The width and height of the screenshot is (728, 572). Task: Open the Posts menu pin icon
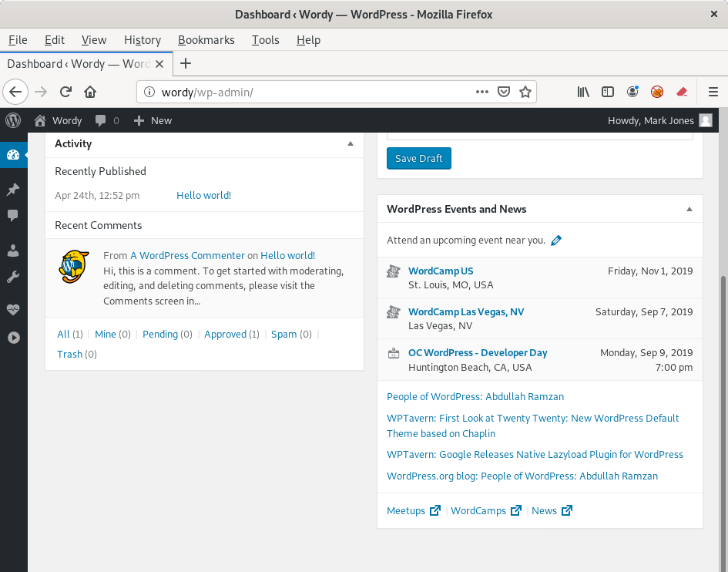click(13, 190)
